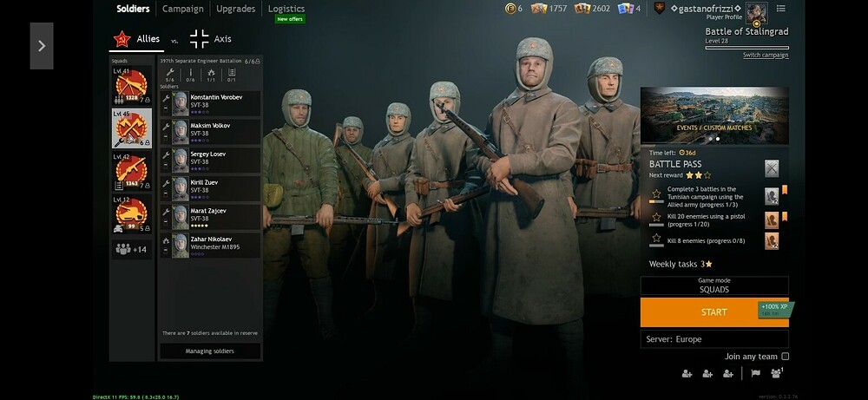Viewport: 868px width, 400px height.
Task: Open the player profile avatar
Action: (756, 13)
